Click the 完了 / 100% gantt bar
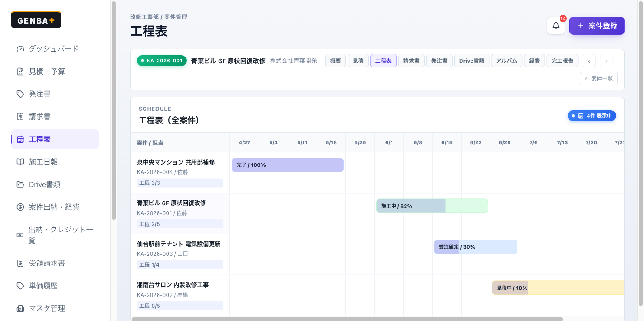 pos(288,165)
